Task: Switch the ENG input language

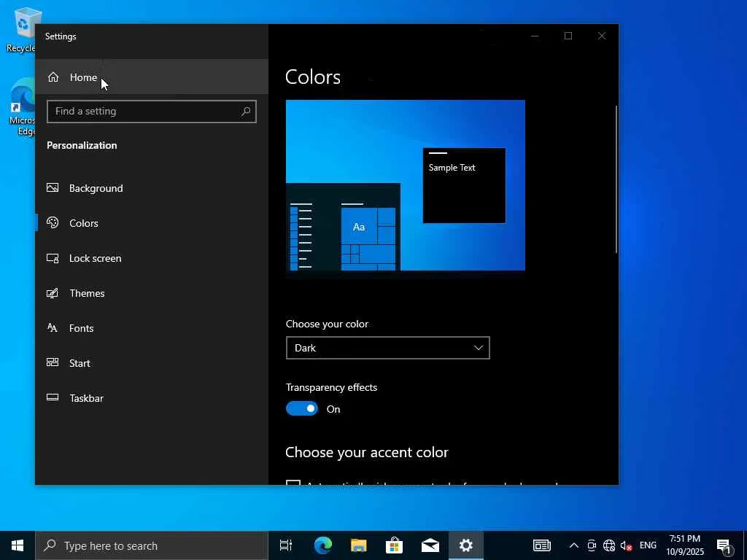Action: click(x=648, y=545)
